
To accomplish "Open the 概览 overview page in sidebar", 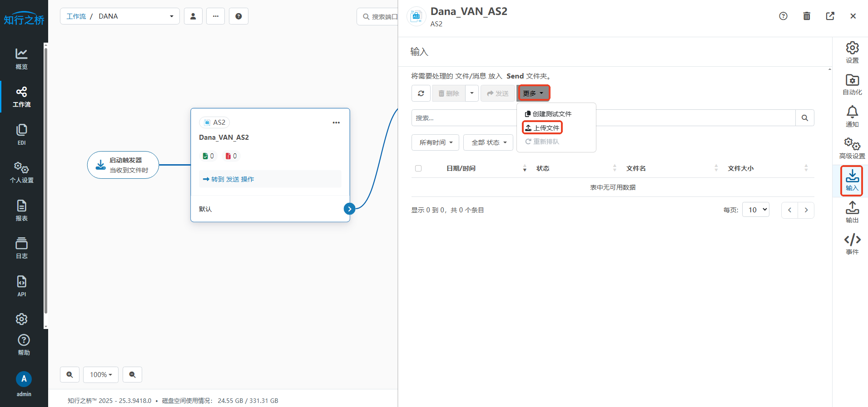I will click(21, 59).
